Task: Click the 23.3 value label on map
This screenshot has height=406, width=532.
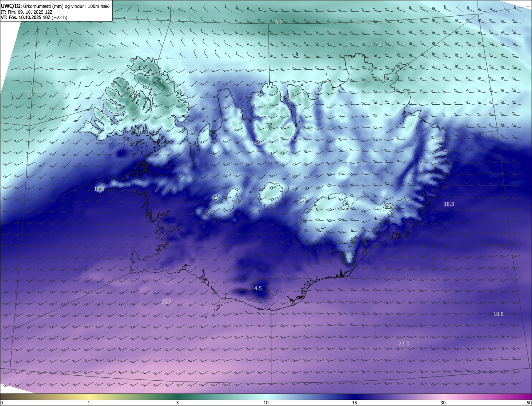Action: (x=404, y=343)
